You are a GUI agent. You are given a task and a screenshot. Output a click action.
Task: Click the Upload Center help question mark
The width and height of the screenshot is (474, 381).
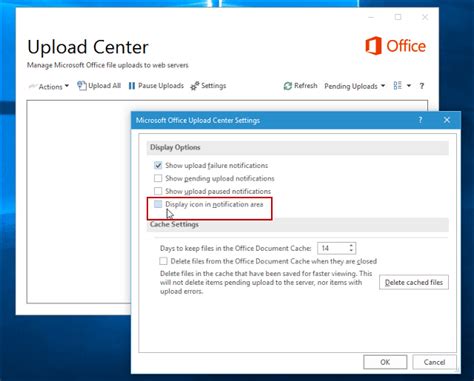(422, 86)
